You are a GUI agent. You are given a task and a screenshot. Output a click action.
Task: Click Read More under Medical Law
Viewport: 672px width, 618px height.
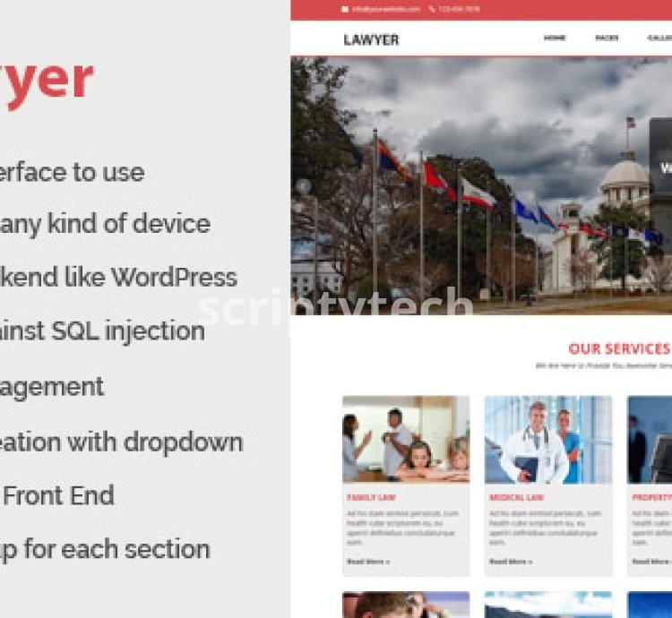click(x=511, y=562)
